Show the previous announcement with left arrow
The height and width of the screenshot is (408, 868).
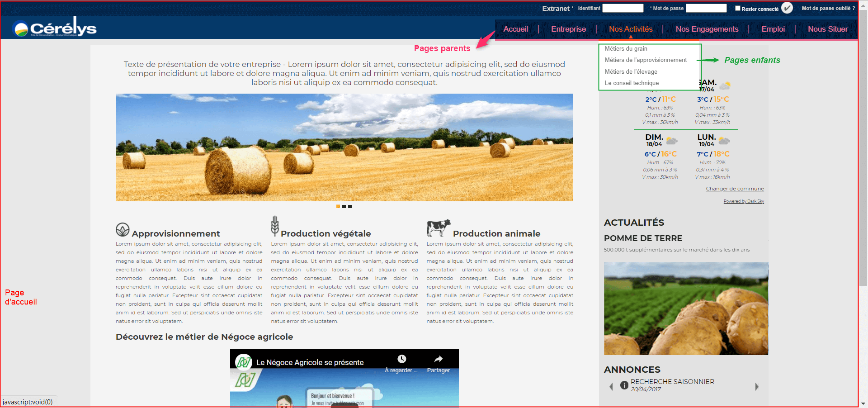click(611, 387)
